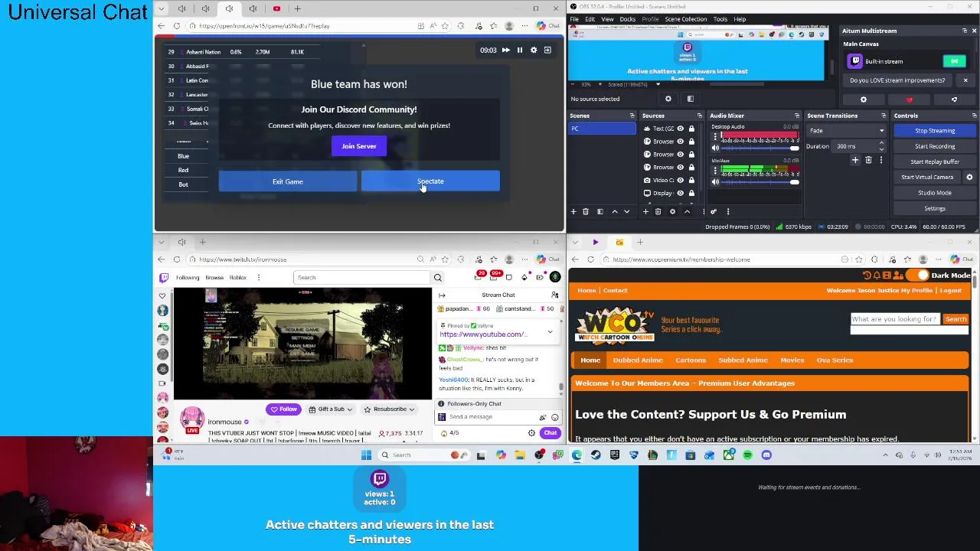This screenshot has height=551, width=980.
Task: Open source properties gear in Sources toolbar
Action: point(672,211)
